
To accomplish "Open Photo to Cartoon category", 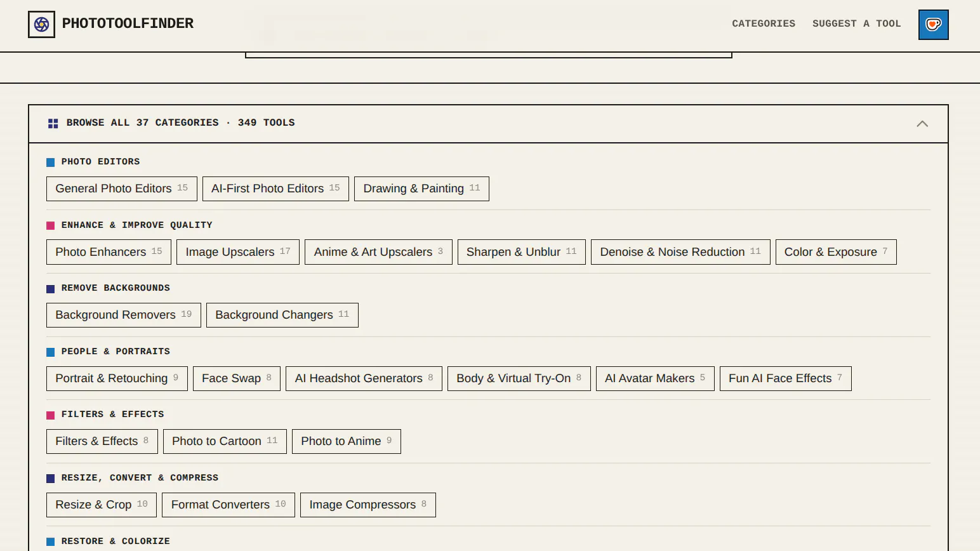I will point(225,441).
